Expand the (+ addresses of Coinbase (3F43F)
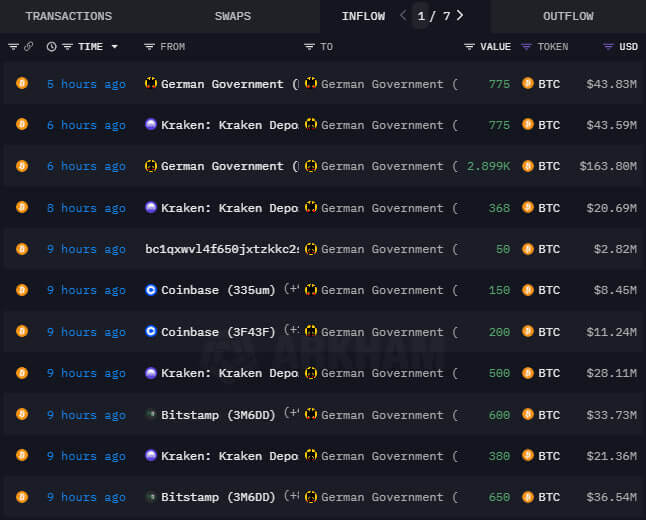Image resolution: width=646 pixels, height=520 pixels. (x=292, y=330)
